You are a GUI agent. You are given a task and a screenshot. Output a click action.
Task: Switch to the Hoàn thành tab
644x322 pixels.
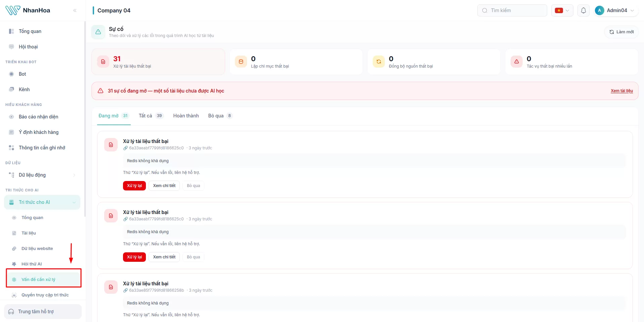pyautogui.click(x=186, y=116)
